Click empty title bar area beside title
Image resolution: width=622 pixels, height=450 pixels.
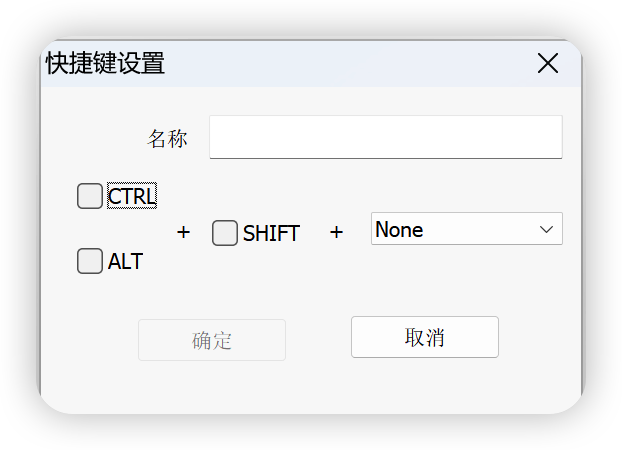click(x=349, y=63)
